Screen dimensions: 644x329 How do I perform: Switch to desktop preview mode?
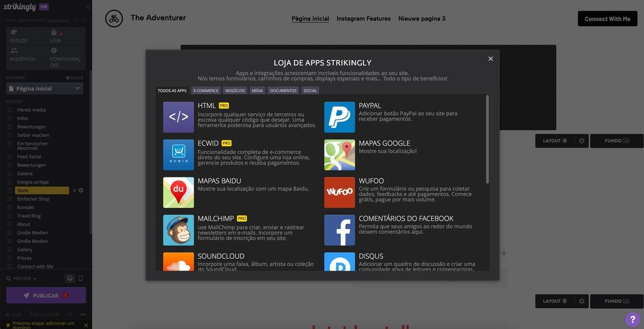(x=69, y=279)
